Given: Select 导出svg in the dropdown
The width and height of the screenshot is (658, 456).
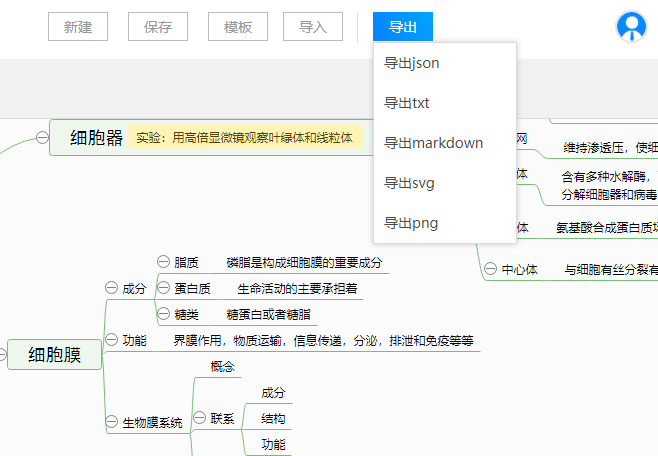Looking at the screenshot, I should (409, 183).
